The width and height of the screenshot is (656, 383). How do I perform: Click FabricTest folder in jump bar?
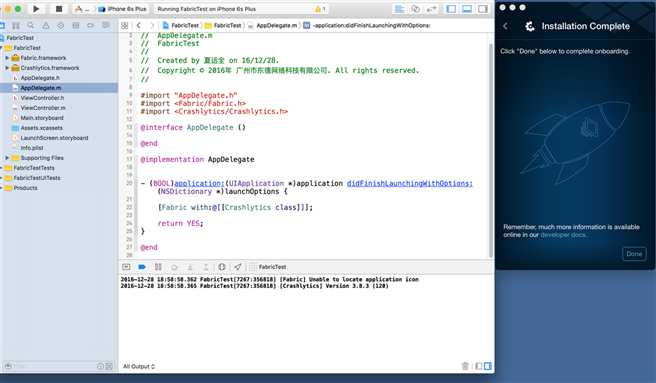223,26
